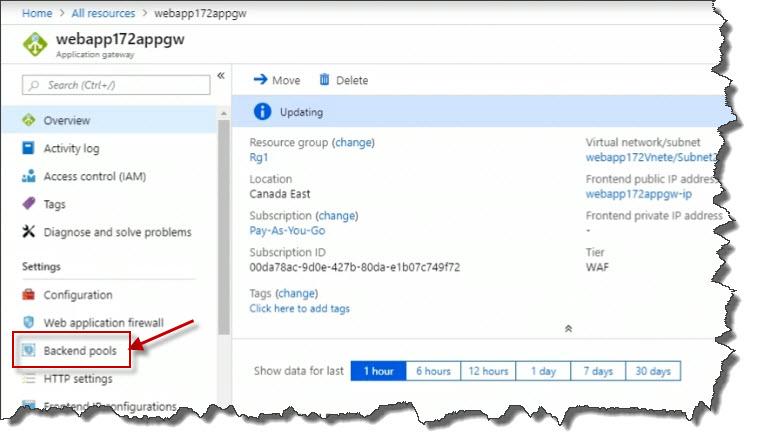Click the Delete toolbar button
758x446 pixels.
click(344, 80)
